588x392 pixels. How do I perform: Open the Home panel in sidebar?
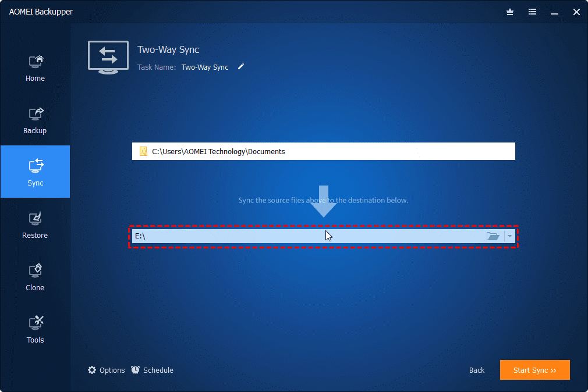(x=35, y=66)
